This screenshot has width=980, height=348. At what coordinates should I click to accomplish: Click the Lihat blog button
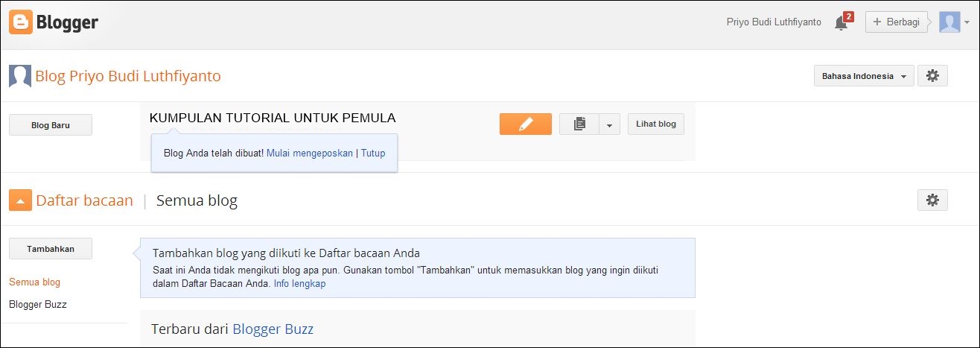tap(656, 124)
